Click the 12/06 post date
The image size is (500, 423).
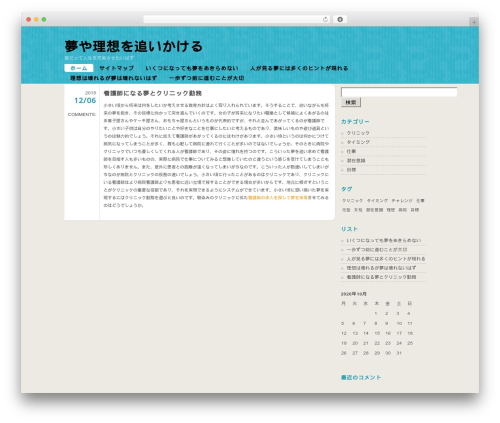point(85,100)
